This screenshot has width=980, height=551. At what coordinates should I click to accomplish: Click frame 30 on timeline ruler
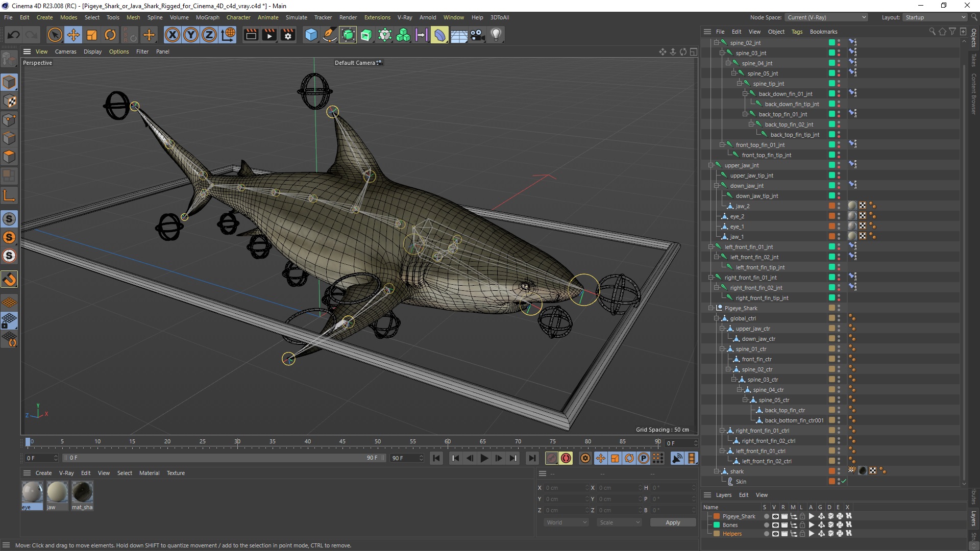coord(237,441)
